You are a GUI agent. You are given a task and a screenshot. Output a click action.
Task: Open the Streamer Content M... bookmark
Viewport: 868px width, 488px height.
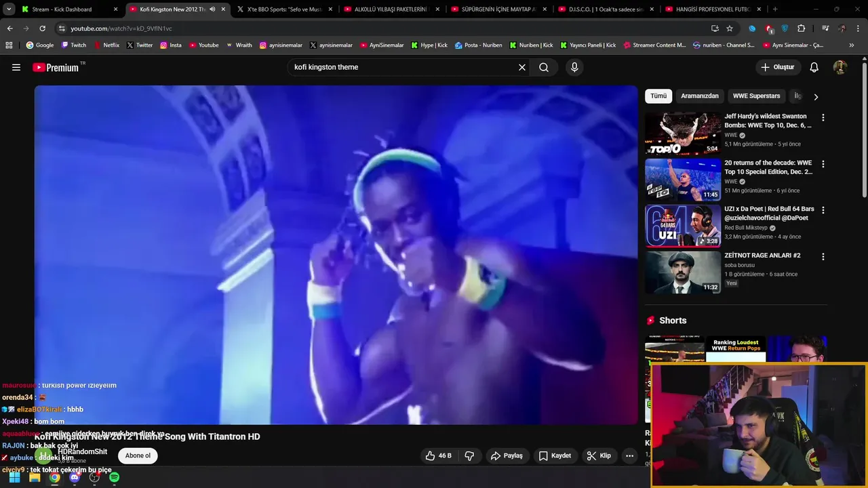[x=654, y=45]
